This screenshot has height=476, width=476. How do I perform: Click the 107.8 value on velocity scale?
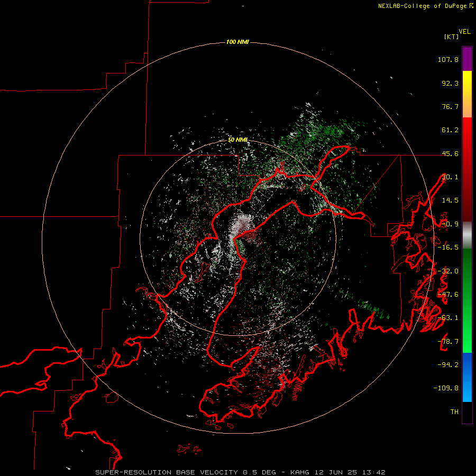coord(448,59)
